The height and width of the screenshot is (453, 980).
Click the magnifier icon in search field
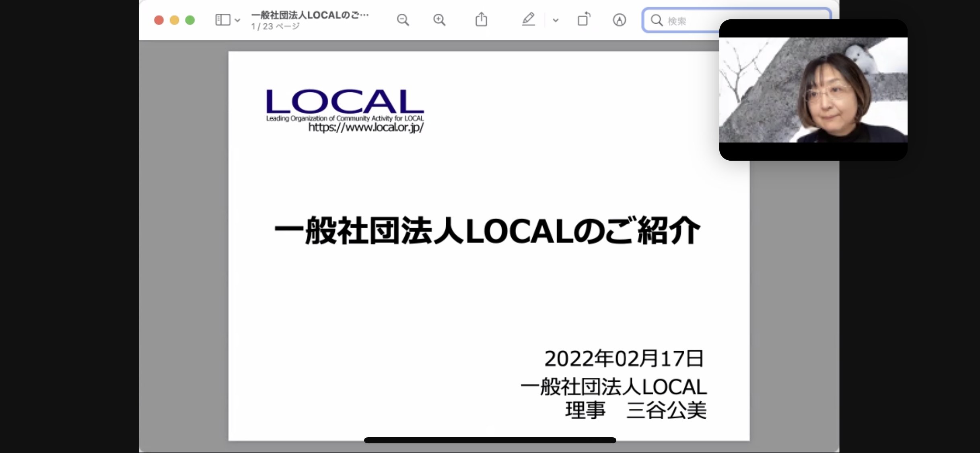(x=657, y=20)
